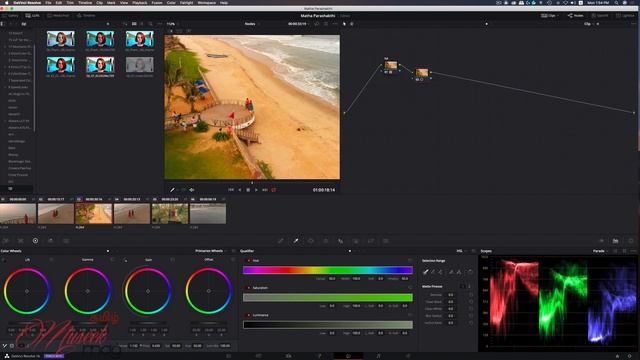
Task: Show the Scopes panel icon
Action: [x=616, y=241]
